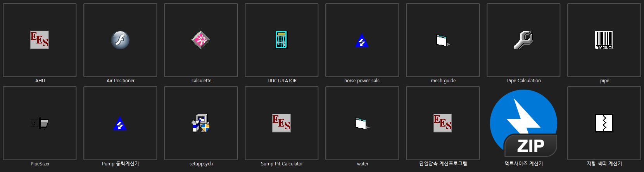The image size is (644, 172).
Task: Click the setuppsych file name
Action: 201,164
